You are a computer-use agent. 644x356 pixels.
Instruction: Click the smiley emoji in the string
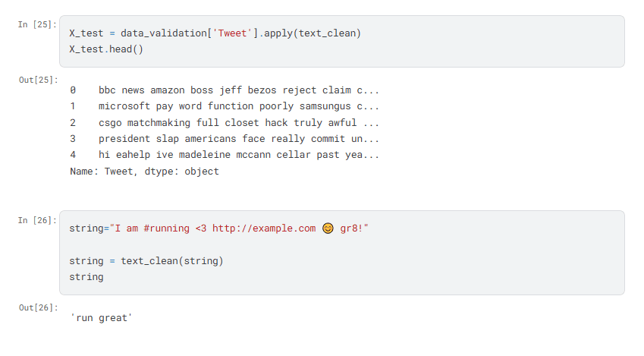point(328,228)
